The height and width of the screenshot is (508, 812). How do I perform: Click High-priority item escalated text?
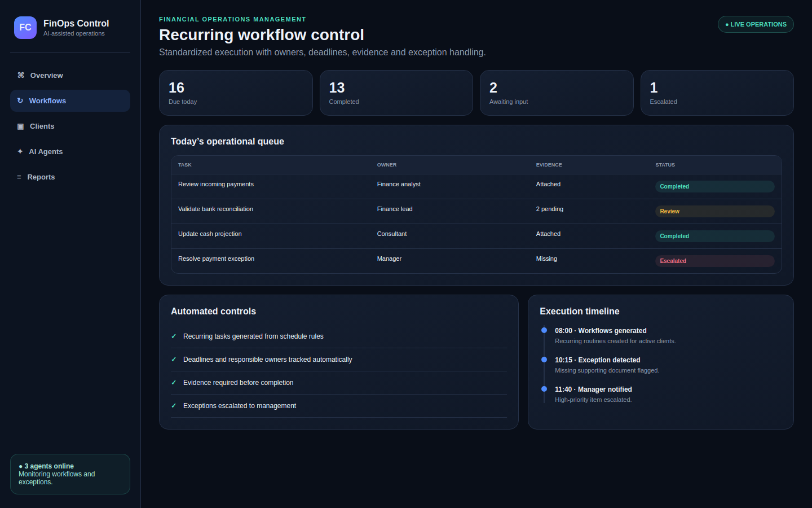tap(593, 400)
